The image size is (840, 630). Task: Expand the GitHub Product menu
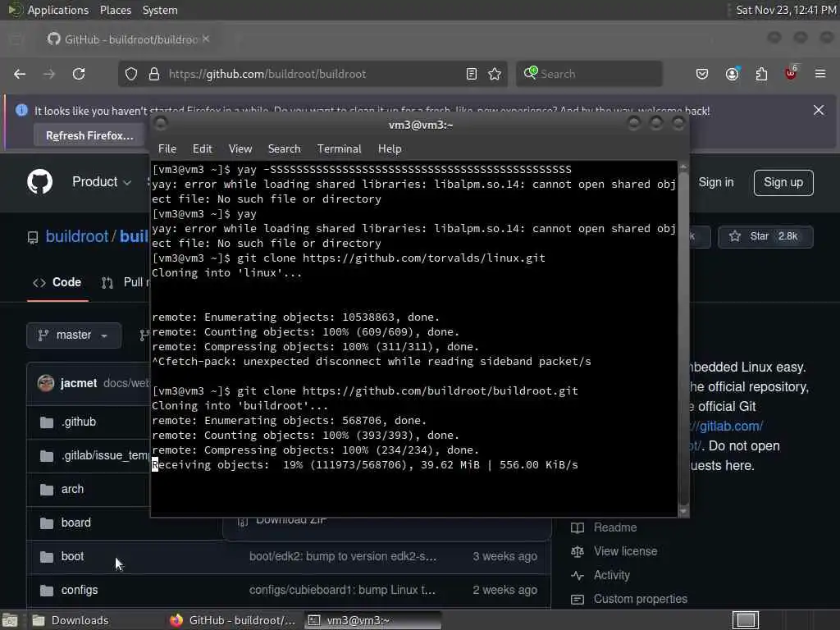click(101, 182)
